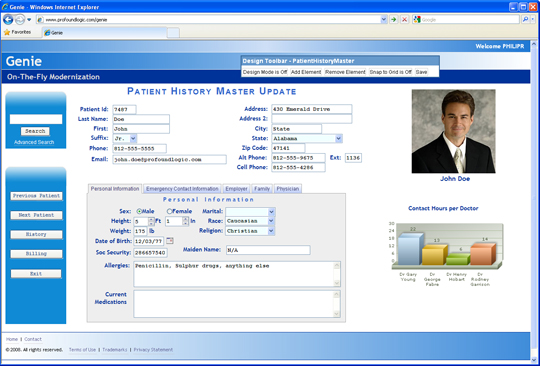The image size is (540, 366).
Task: Open the search provider options dropdown
Action: click(533, 20)
